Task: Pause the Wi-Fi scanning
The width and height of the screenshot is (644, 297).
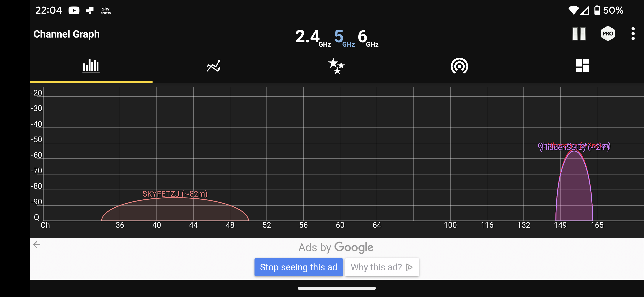Action: (x=579, y=34)
